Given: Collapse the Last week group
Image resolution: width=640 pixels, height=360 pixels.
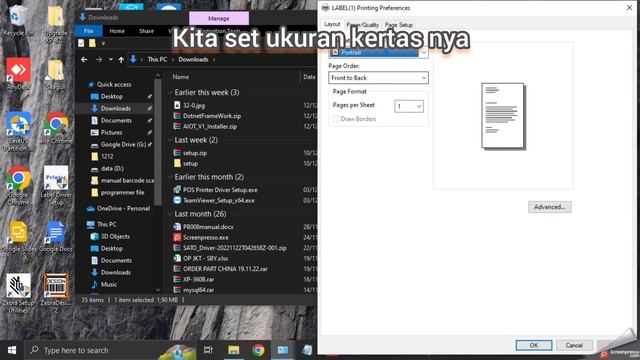Looking at the screenshot, I should (x=170, y=140).
